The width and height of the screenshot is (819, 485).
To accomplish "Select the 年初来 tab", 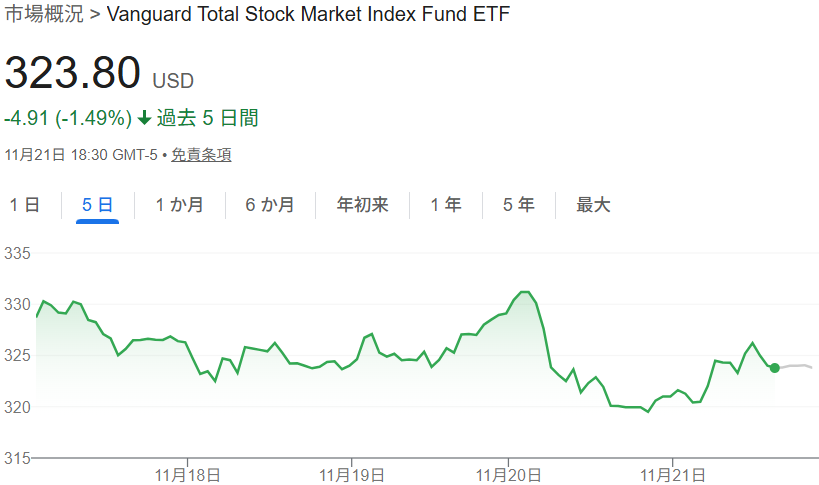I will pyautogui.click(x=362, y=205).
